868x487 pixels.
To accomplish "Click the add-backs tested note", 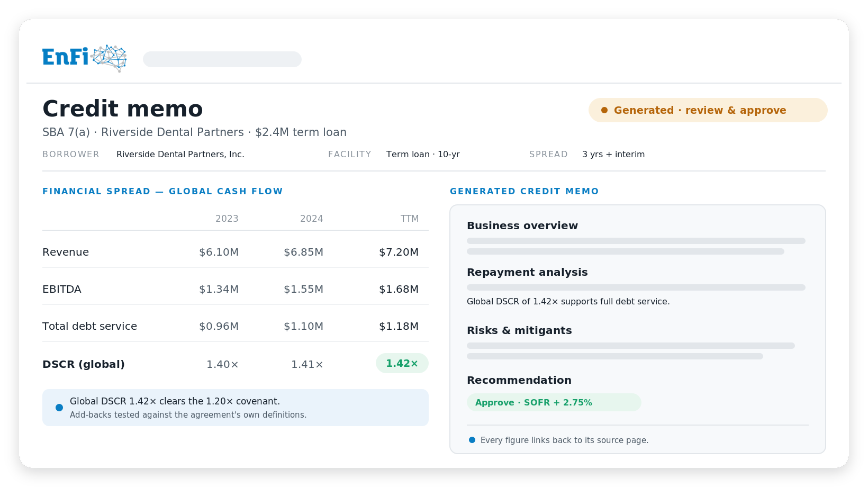I will point(188,415).
